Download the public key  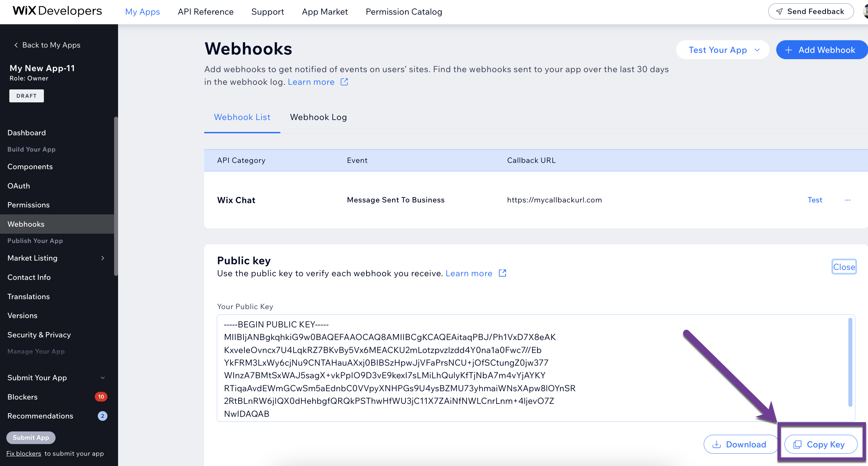pos(741,444)
